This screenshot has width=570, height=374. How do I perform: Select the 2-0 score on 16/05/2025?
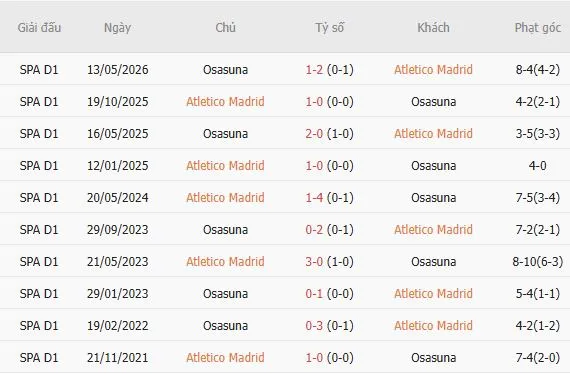coord(314,133)
